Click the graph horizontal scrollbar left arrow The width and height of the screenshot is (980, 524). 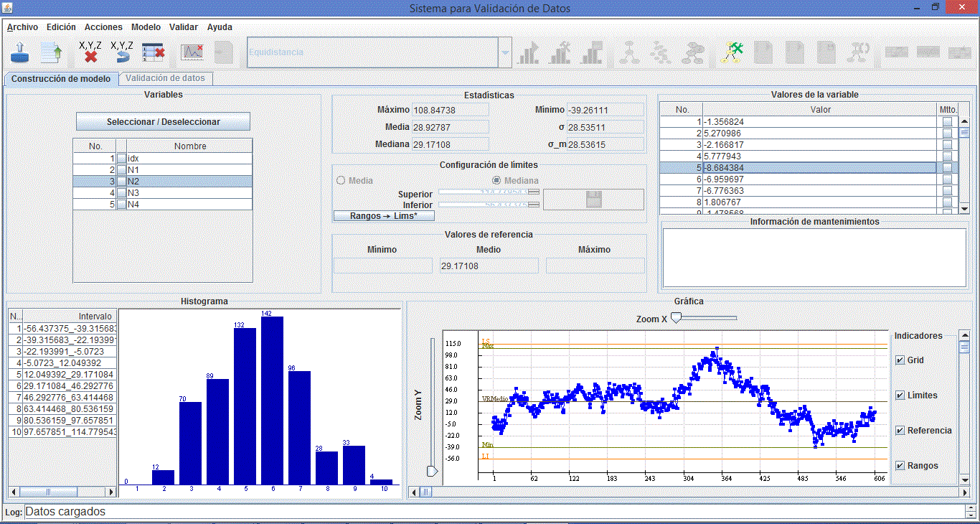click(x=413, y=492)
